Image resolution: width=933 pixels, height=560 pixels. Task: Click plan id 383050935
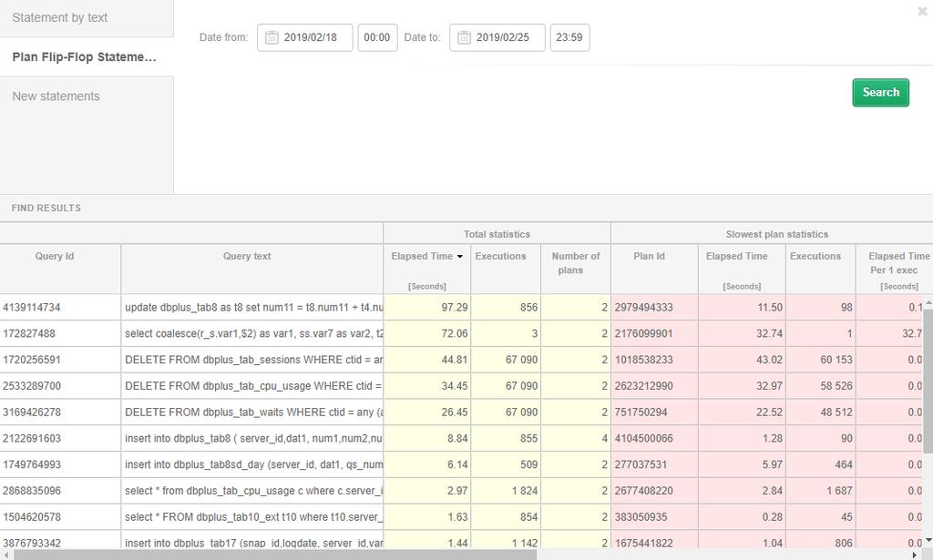641,516
